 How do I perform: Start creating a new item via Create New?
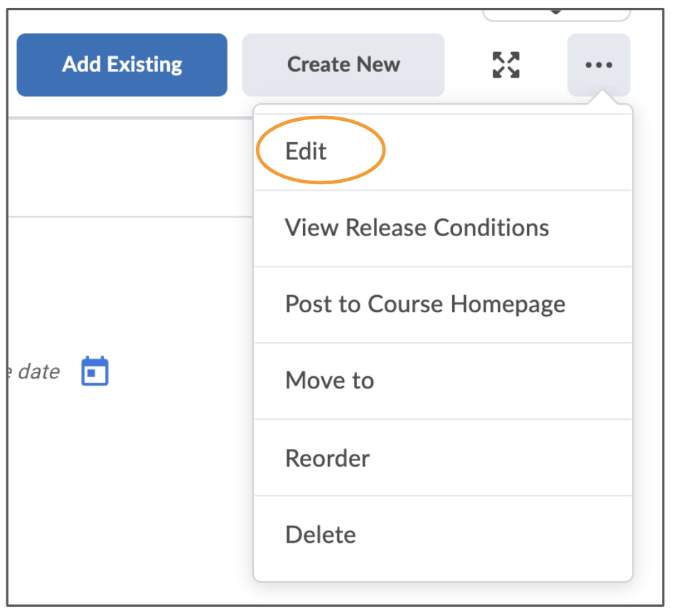click(x=343, y=65)
